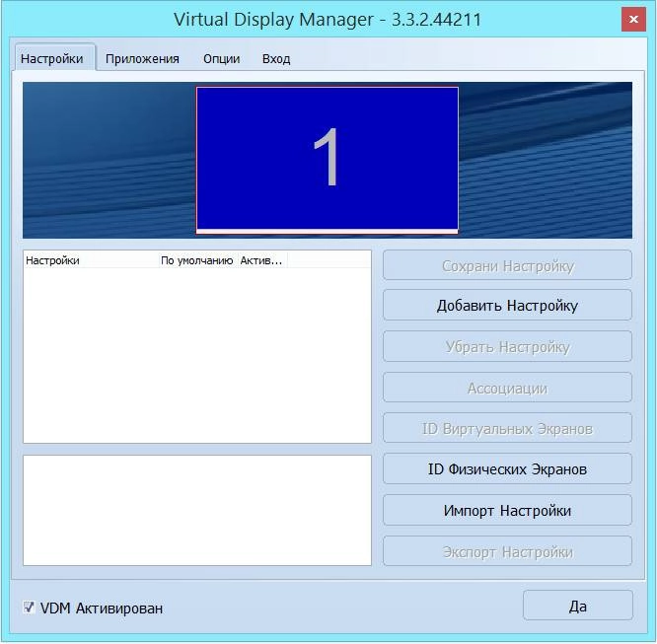Open the Приложения tab

pos(142,58)
